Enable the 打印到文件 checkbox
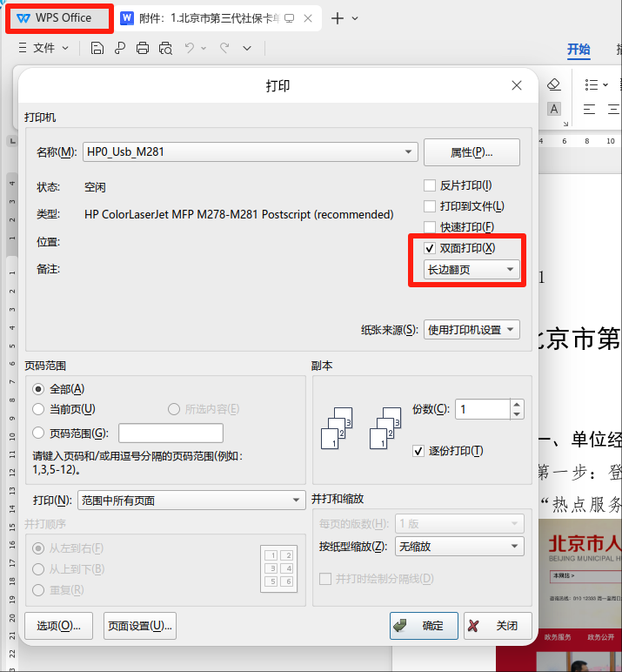The image size is (622, 672). (430, 206)
